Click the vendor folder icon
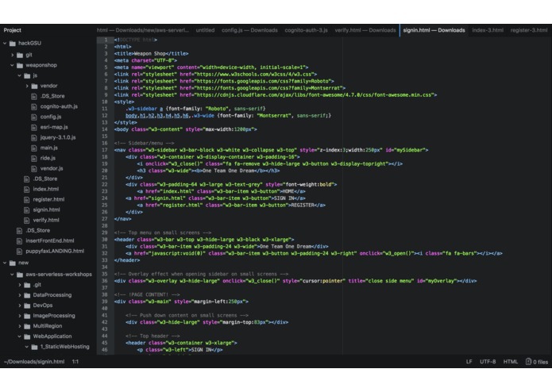This screenshot has height=392, width=552. tap(34, 86)
